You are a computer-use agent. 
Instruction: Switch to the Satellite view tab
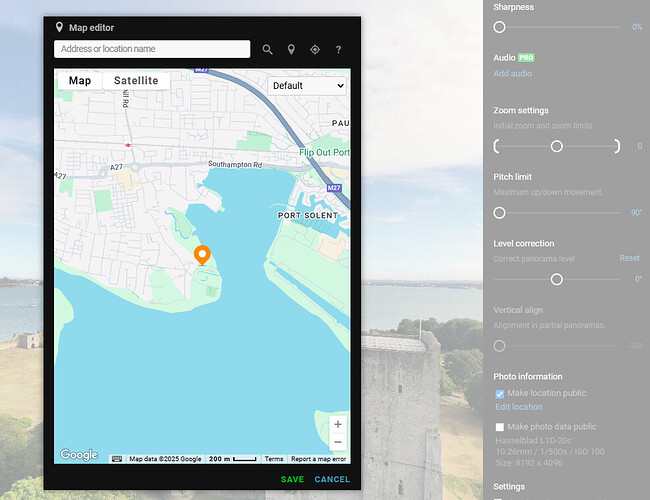coord(136,81)
